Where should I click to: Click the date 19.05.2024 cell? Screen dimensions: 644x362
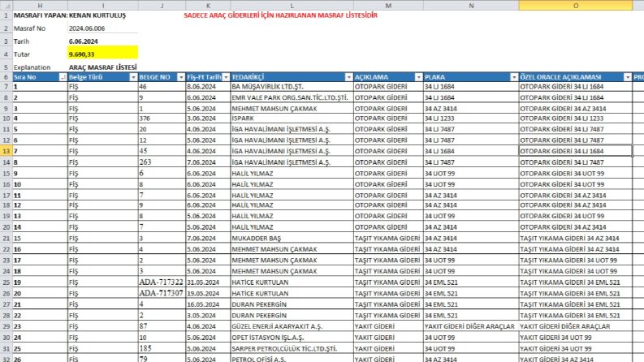[208, 294]
